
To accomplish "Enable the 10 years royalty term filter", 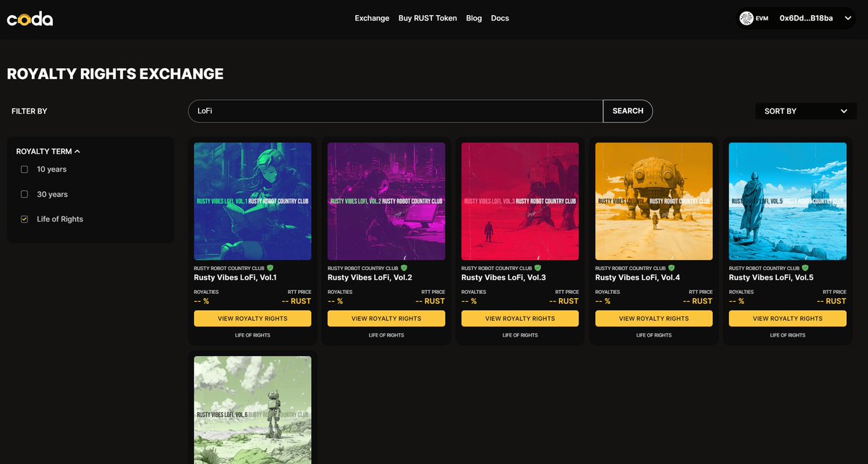I will point(23,169).
